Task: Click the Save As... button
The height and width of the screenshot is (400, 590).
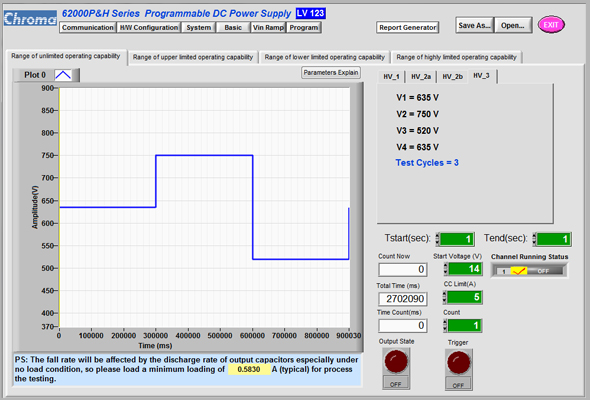Action: (x=474, y=25)
